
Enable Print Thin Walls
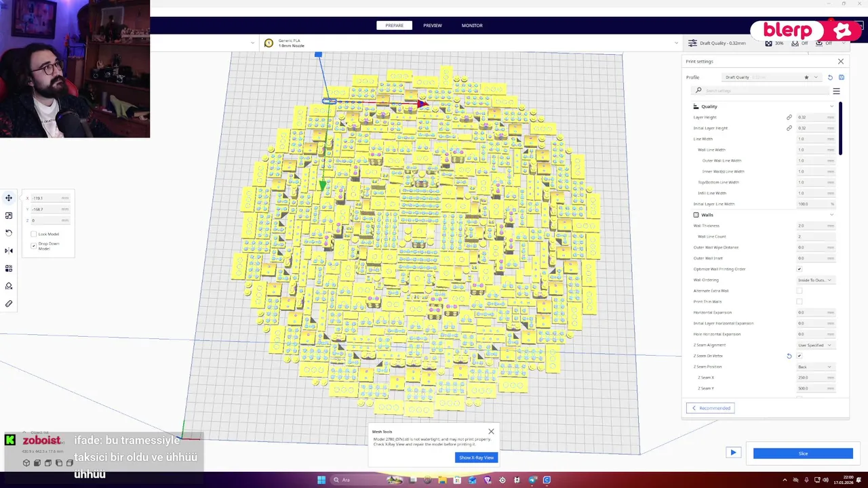[x=800, y=302]
